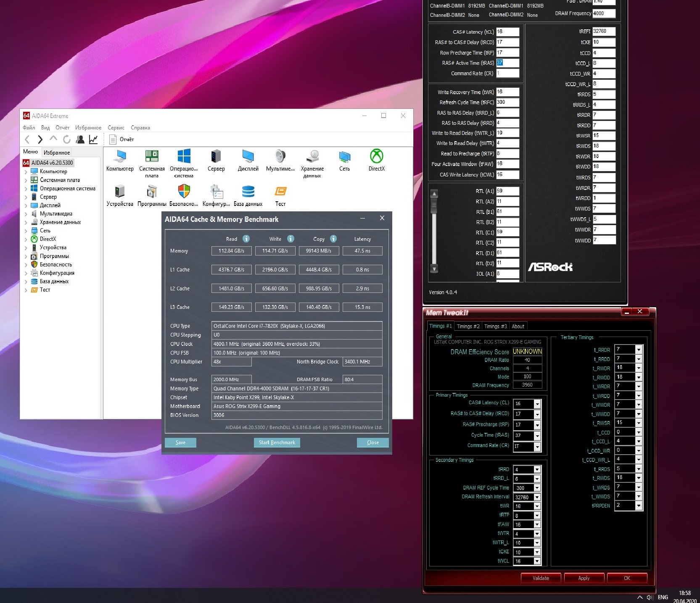Click the OK button in Mem TweakIt
The image size is (700, 603).
click(x=627, y=578)
